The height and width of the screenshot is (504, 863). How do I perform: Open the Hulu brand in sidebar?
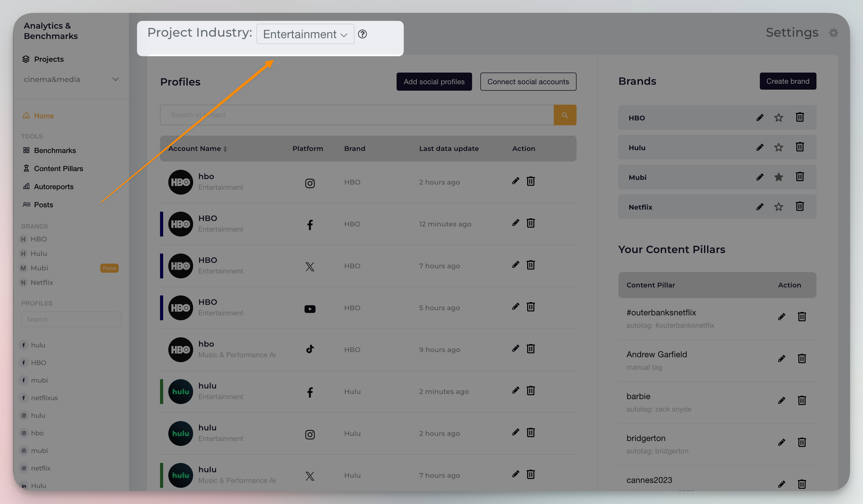pyautogui.click(x=34, y=254)
